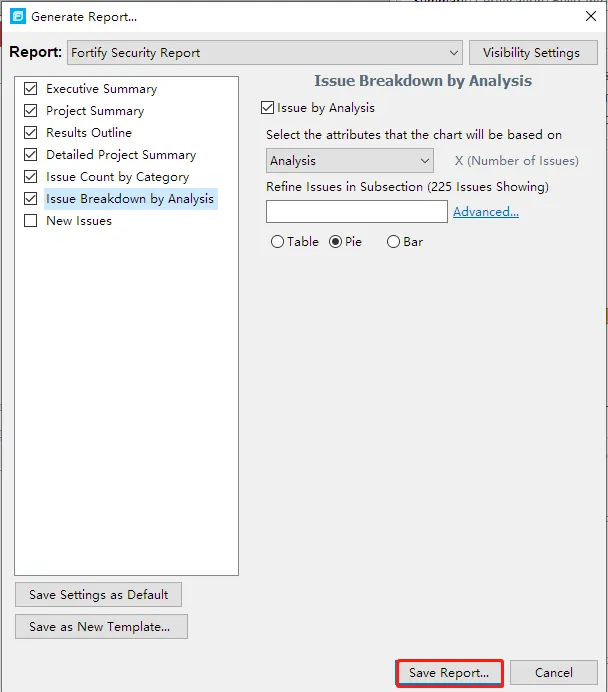Viewport: 608px width, 692px height.
Task: Select Project Summary section in list
Action: pos(95,111)
